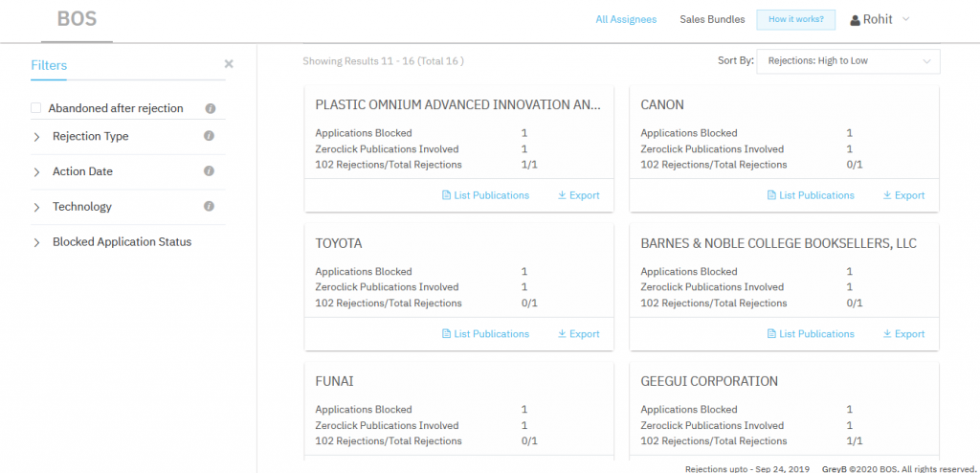The height and width of the screenshot is (473, 980).
Task: Click list icon on CANON card
Action: pyautogui.click(x=771, y=195)
